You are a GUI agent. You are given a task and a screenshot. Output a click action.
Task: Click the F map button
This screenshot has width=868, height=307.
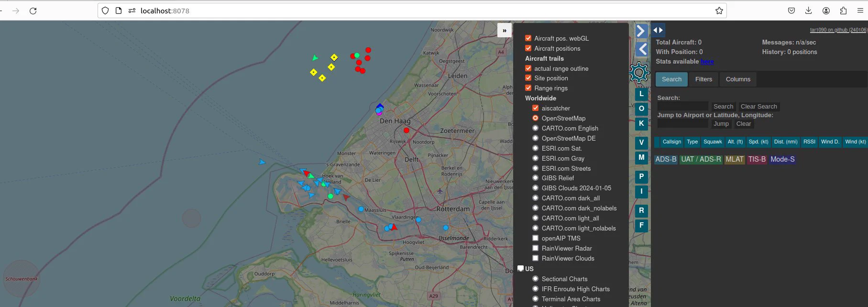coord(641,225)
